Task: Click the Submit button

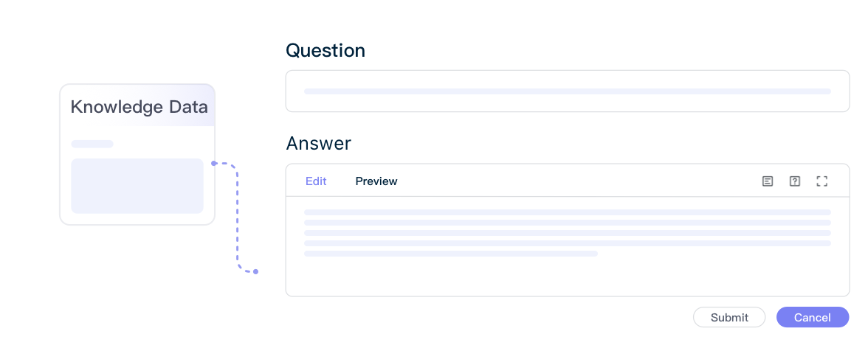Action: click(x=729, y=317)
